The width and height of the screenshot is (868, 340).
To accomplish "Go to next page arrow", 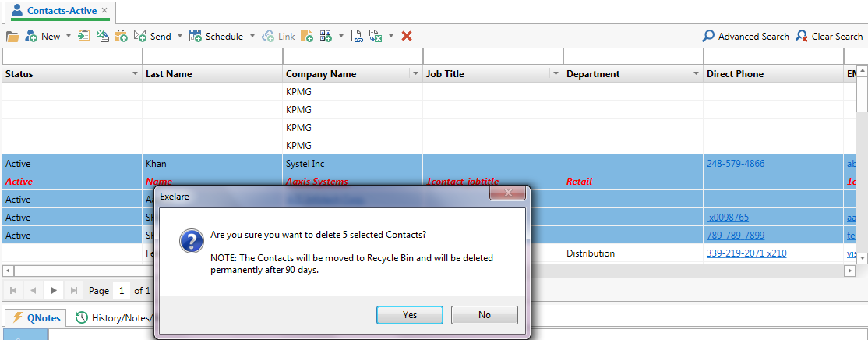I will pos(54,290).
